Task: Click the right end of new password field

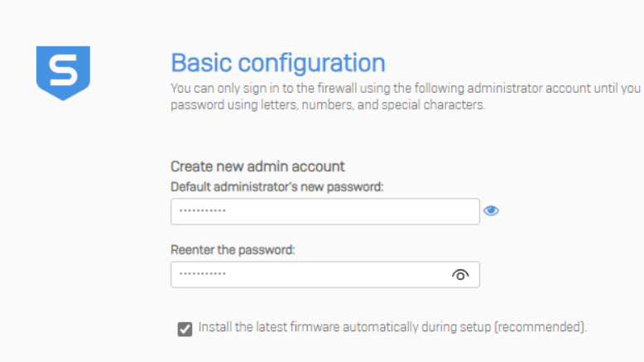Action: (464, 211)
